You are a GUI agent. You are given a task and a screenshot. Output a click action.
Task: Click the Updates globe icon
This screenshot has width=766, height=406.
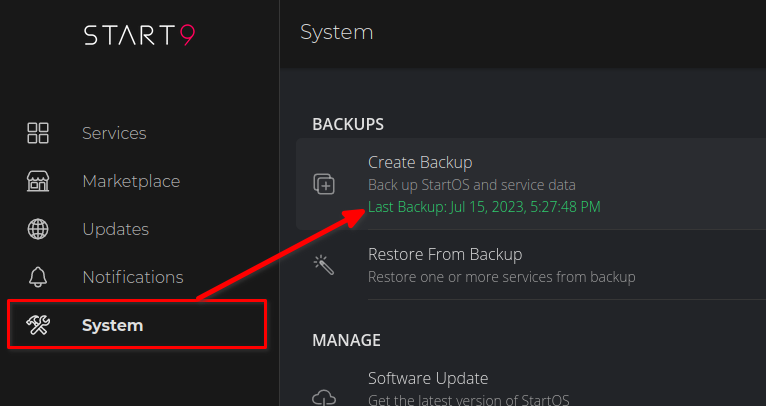38,229
